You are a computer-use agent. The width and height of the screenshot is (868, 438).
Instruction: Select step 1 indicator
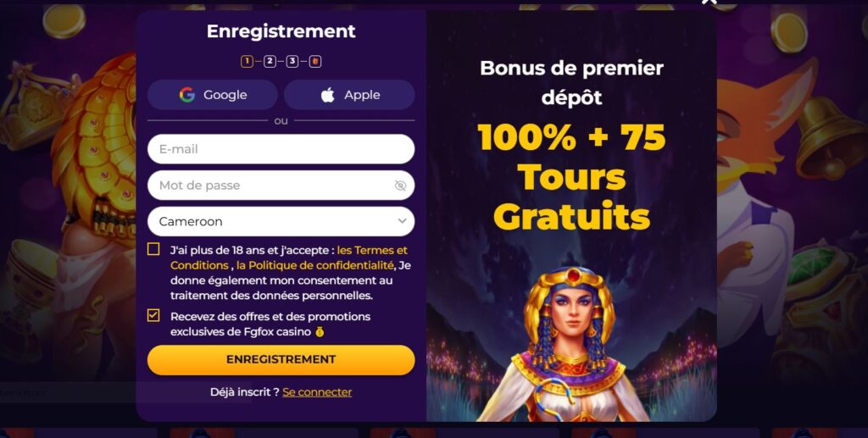(247, 61)
